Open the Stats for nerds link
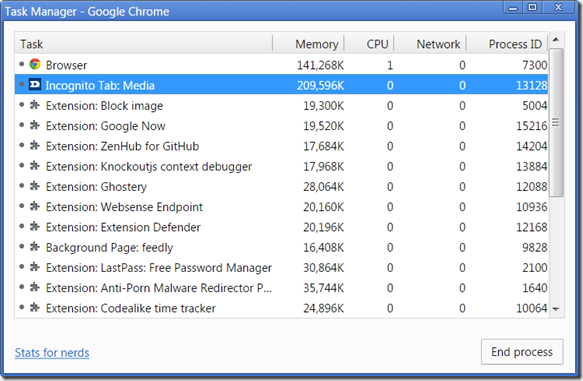583x381 pixels. coord(52,352)
